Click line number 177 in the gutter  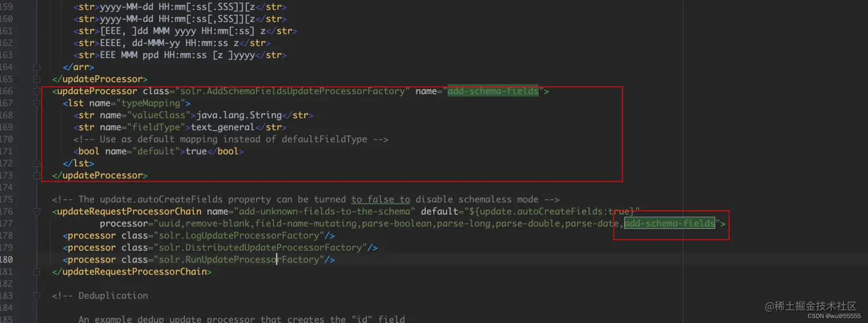point(6,224)
